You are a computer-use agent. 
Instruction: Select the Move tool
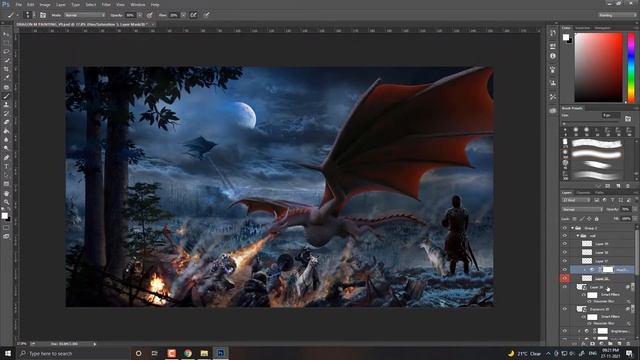pyautogui.click(x=6, y=34)
